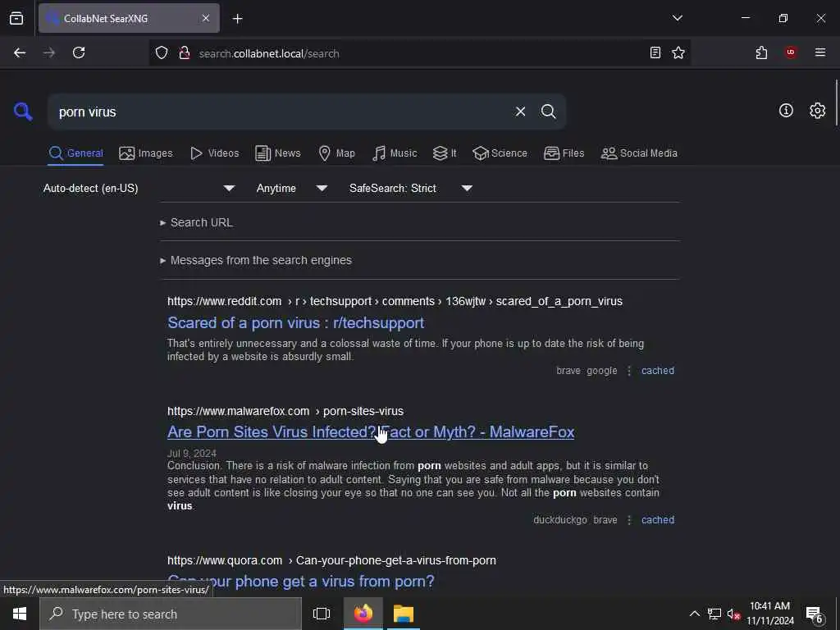Screen dimensions: 840x630
Task: Open Quora 'Can your phone get a virus' result
Action: click(300, 582)
